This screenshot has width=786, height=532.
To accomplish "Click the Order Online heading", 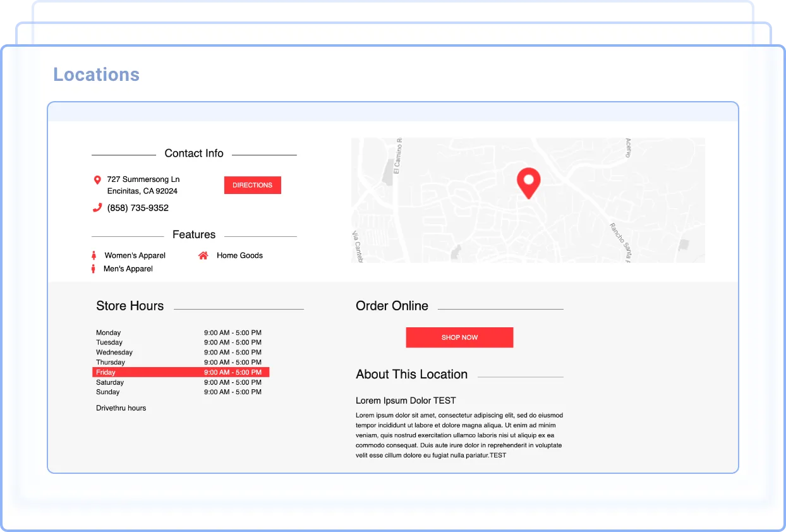I will point(392,306).
